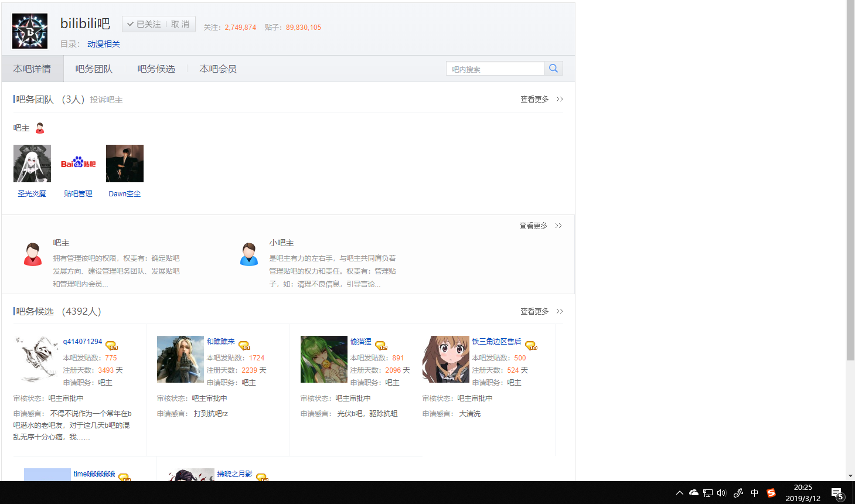Image resolution: width=855 pixels, height=504 pixels.
Task: Click the network icon in system tray
Action: coord(708,493)
